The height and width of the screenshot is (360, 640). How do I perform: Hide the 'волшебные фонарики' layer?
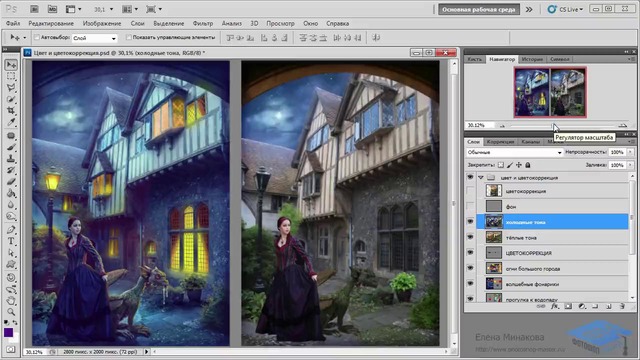[x=470, y=284]
